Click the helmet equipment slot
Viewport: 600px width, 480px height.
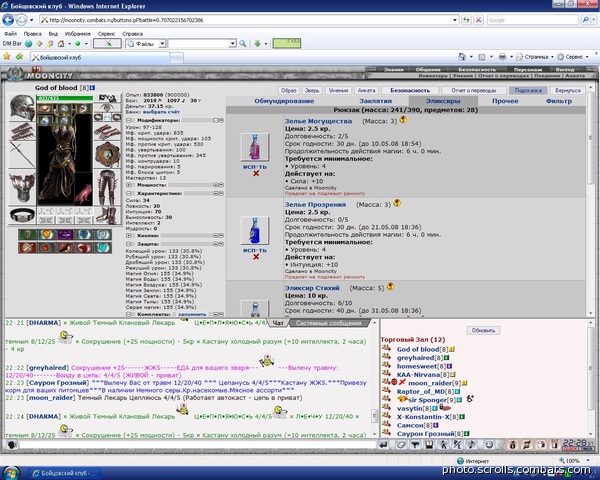point(22,108)
